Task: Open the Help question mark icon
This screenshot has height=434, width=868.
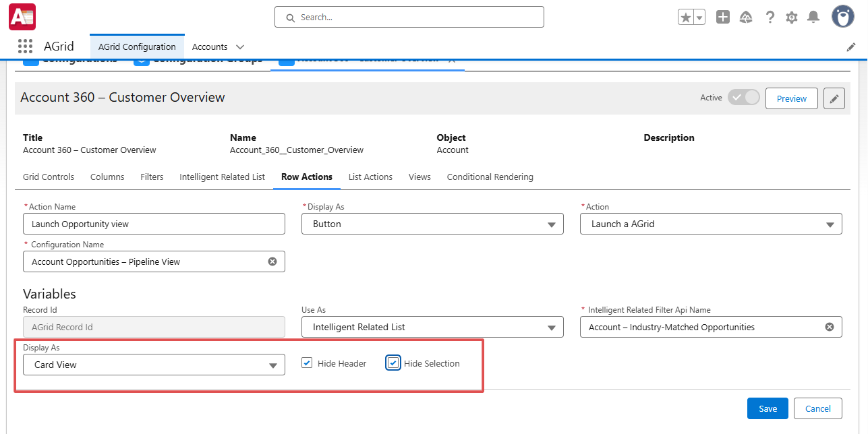Action: pyautogui.click(x=770, y=18)
